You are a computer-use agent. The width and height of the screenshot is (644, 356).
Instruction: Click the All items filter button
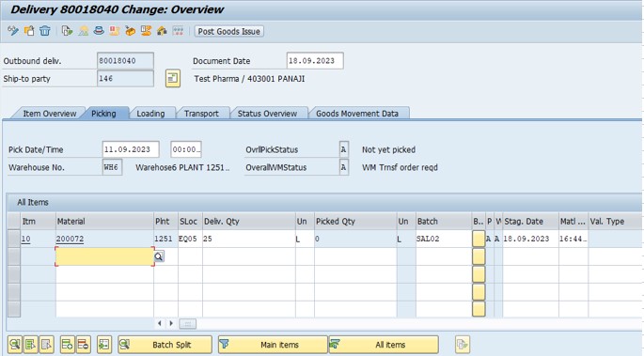pyautogui.click(x=384, y=345)
